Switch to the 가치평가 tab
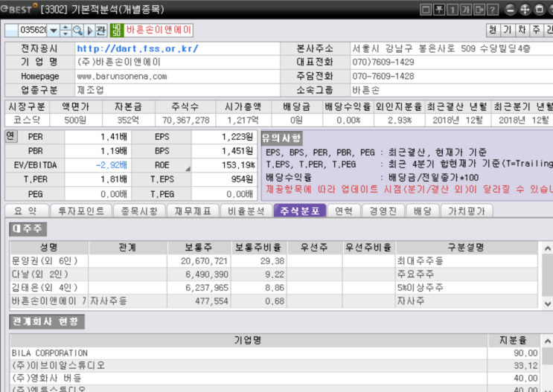553x392 pixels. 467,211
